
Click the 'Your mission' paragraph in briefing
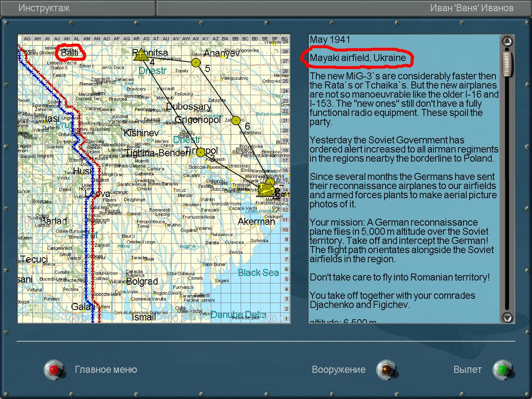(402, 241)
